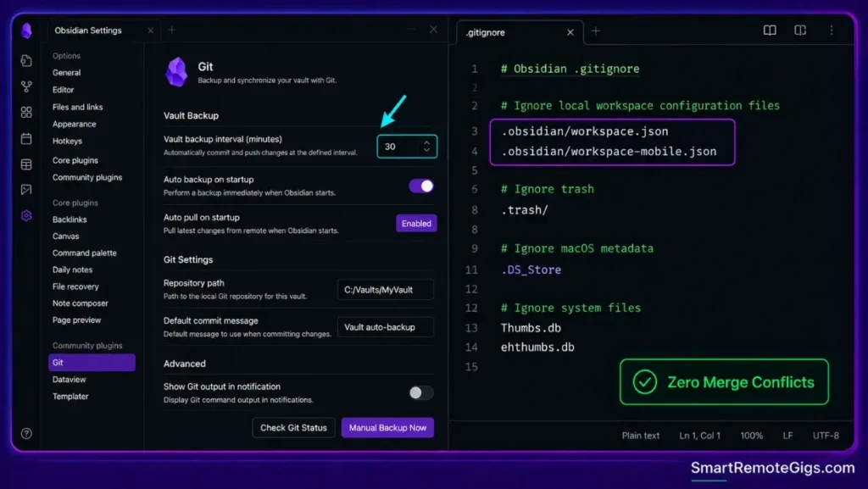Click the Obsidian logo at top left
The width and height of the screenshot is (868, 489).
26,31
